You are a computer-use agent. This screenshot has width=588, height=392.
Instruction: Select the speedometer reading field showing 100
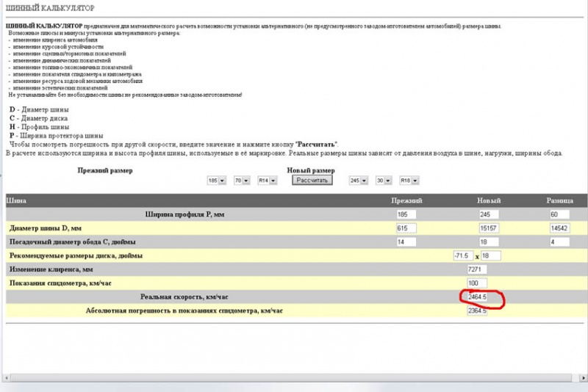pyautogui.click(x=478, y=283)
